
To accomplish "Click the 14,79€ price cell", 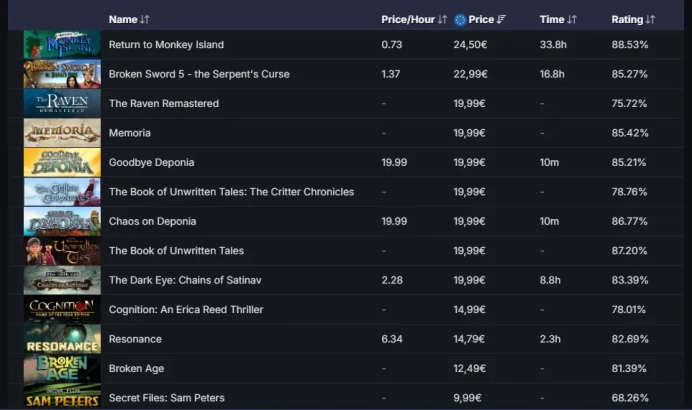I will pyautogui.click(x=469, y=339).
